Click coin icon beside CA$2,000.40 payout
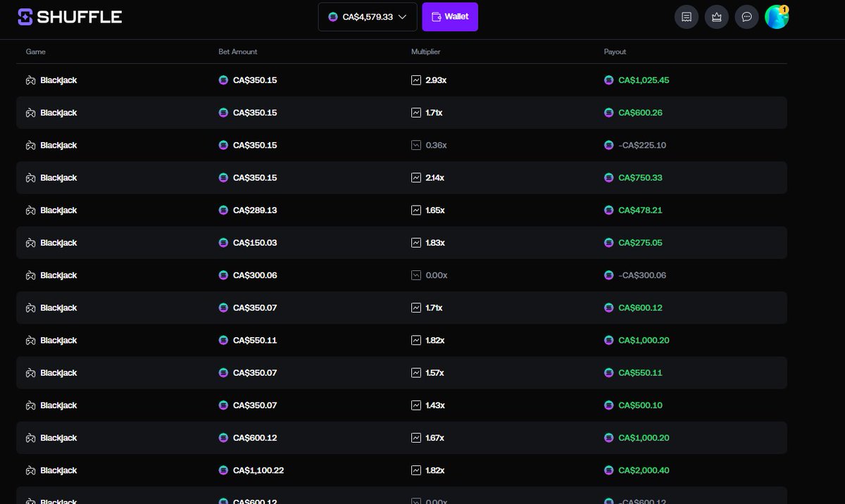Image resolution: width=845 pixels, height=504 pixels. pyautogui.click(x=609, y=470)
